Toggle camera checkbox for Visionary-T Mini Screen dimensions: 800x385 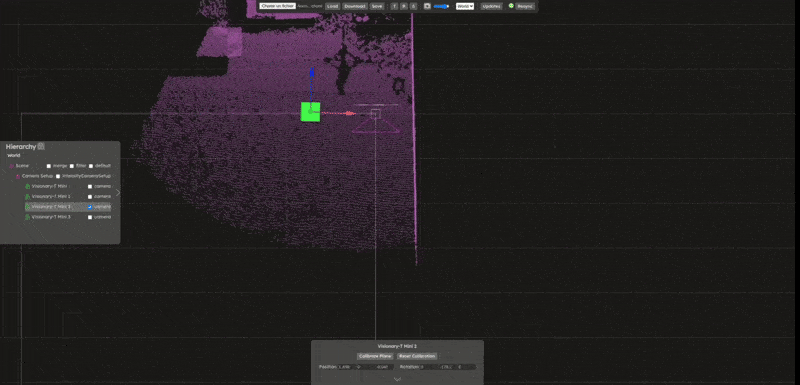click(x=90, y=186)
